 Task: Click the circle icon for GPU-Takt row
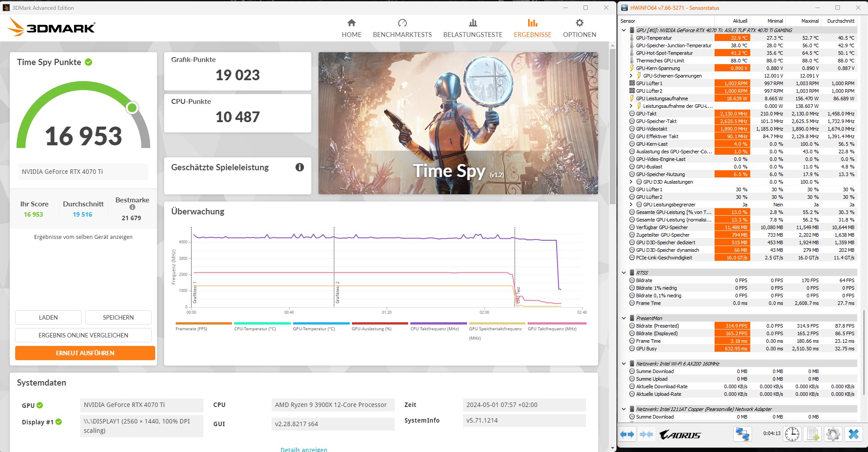(x=632, y=114)
